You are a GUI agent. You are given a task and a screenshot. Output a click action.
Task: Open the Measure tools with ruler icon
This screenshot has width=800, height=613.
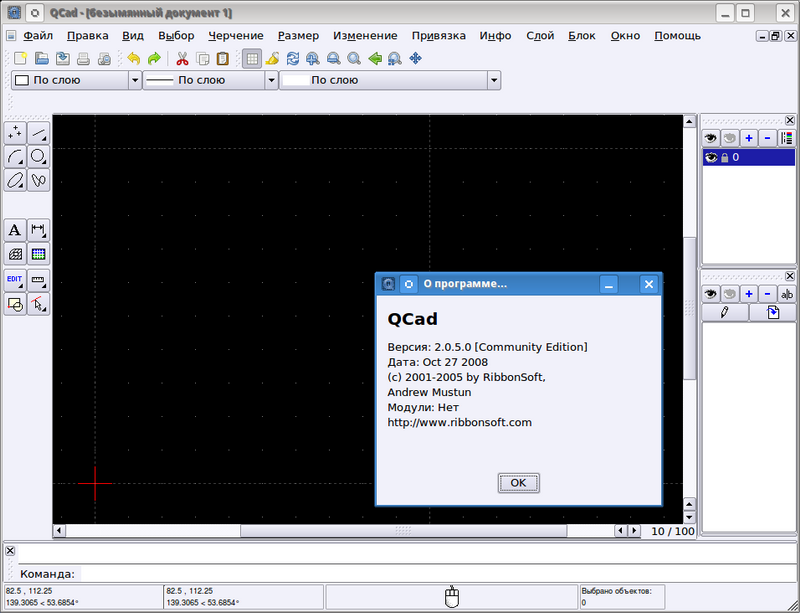38,280
